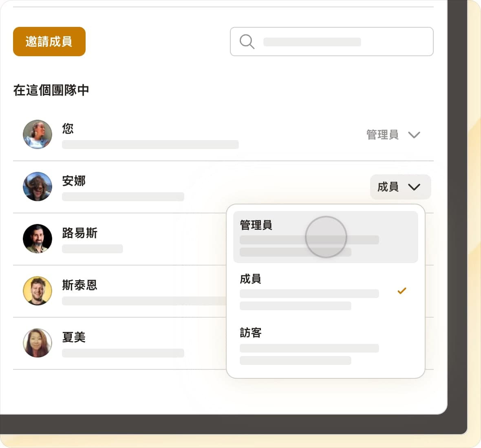Click the 安娜 member name
481x448 pixels.
(74, 181)
